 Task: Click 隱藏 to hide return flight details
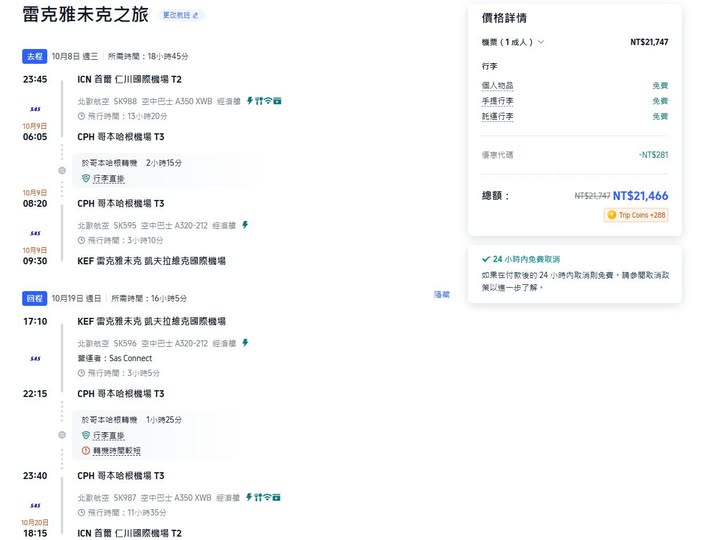point(441,295)
